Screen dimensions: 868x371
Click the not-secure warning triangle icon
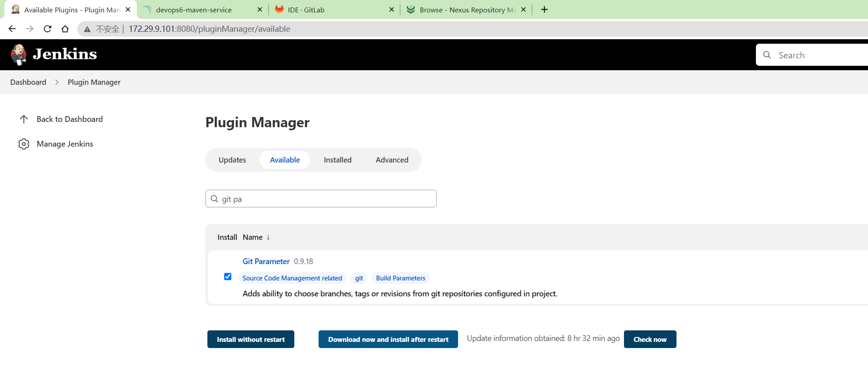pos(87,29)
